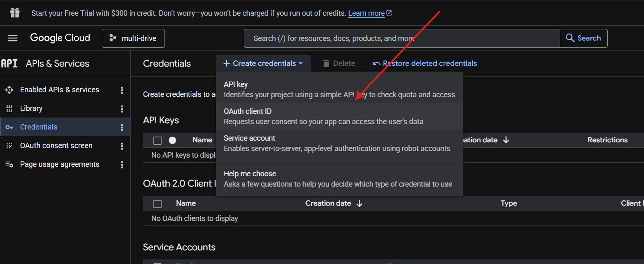Click the external link icon after Learn more
The height and width of the screenshot is (264, 644).
(389, 13)
